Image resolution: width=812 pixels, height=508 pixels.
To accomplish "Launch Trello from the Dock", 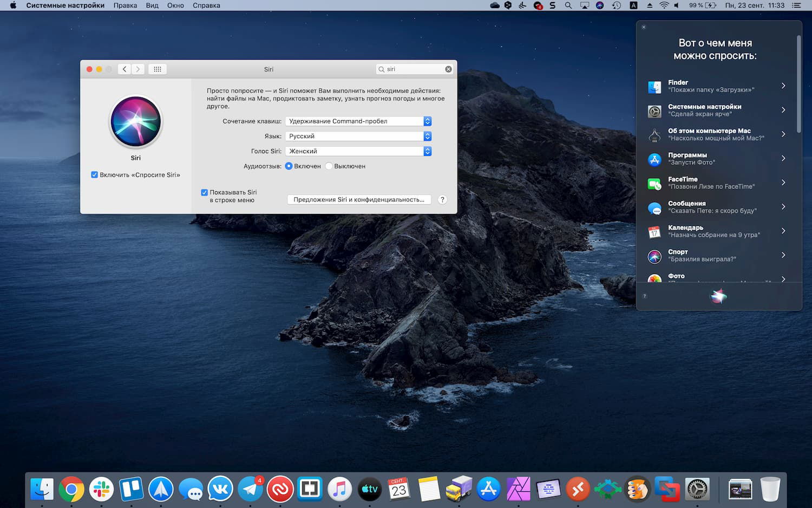I will 132,489.
